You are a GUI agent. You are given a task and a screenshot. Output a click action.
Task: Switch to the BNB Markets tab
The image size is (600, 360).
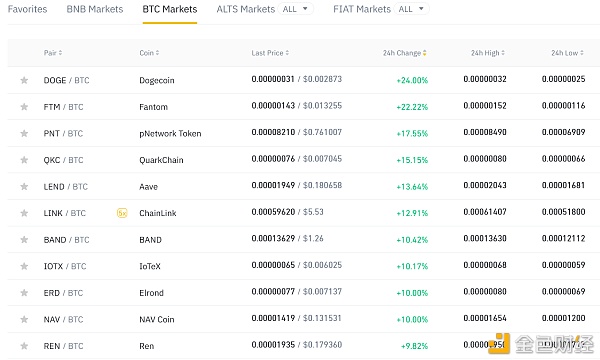[x=95, y=9]
